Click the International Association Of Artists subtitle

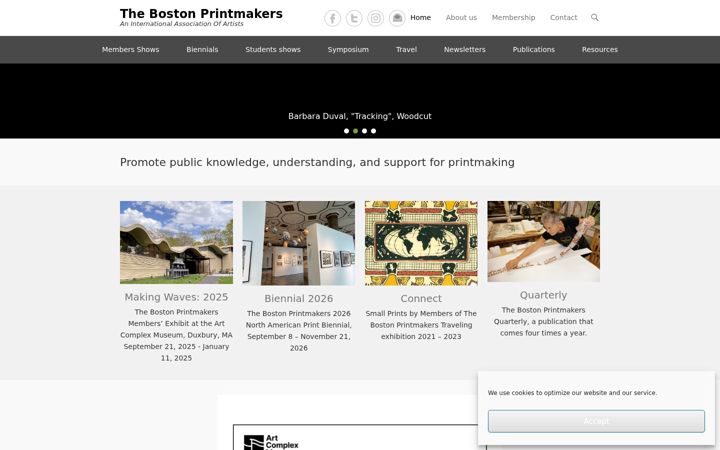tap(182, 24)
